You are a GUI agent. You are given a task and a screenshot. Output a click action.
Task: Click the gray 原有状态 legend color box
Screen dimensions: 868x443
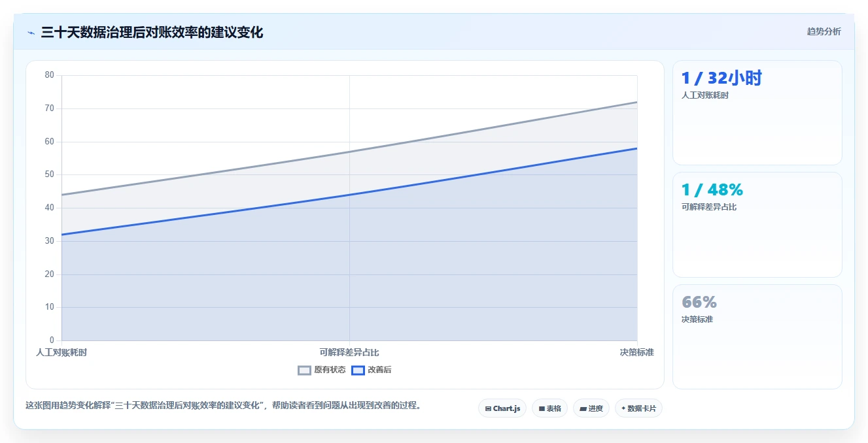click(x=304, y=370)
